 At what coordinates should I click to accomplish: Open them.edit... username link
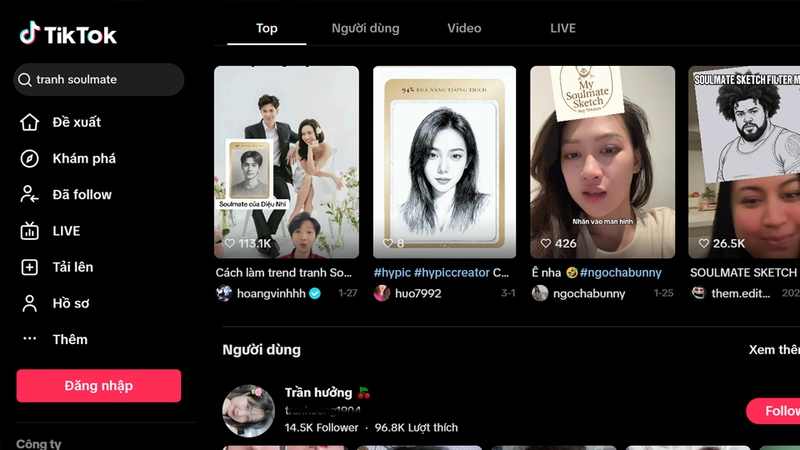click(741, 293)
